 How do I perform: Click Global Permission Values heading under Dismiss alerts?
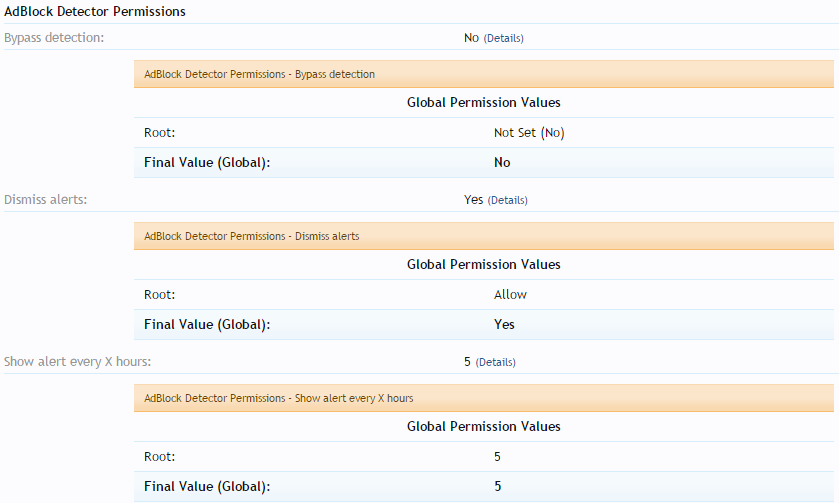click(483, 265)
